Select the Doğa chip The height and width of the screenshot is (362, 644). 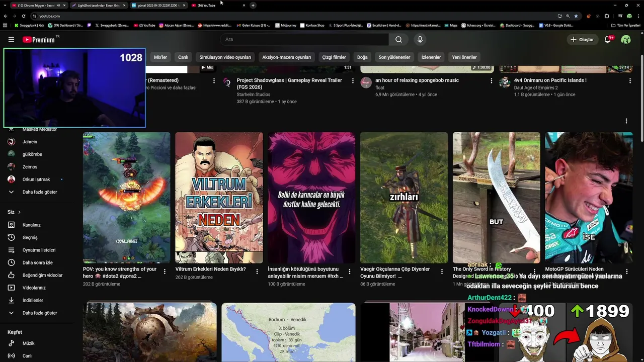(362, 57)
